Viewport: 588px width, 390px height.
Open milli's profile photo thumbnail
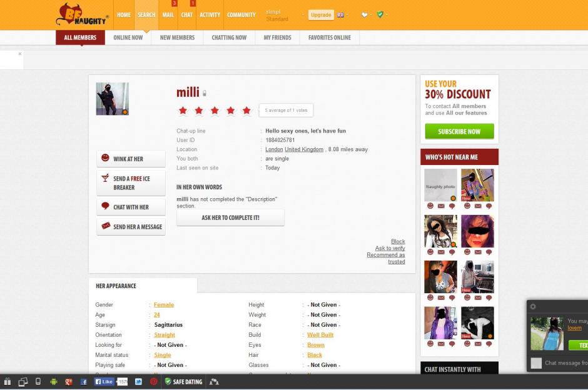point(112,99)
